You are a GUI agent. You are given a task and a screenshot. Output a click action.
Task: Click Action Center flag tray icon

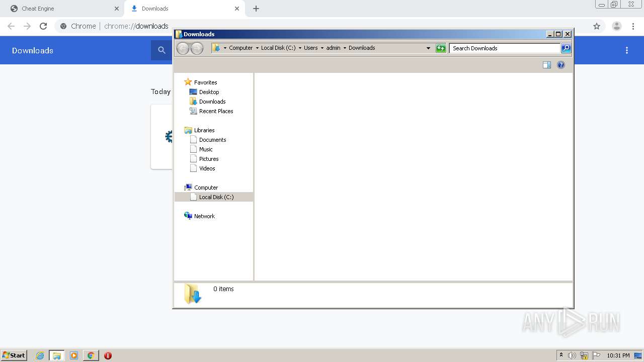pos(596,355)
